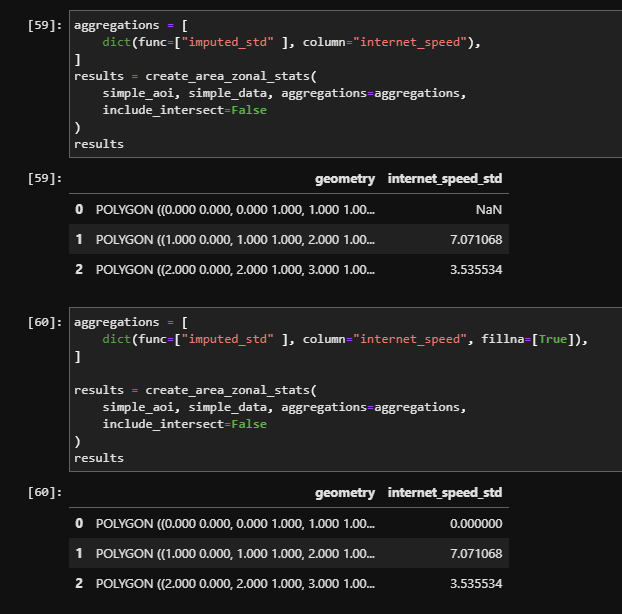This screenshot has height=614, width=622.
Task: Click 3.535534 value in output 60
Action: (x=476, y=584)
